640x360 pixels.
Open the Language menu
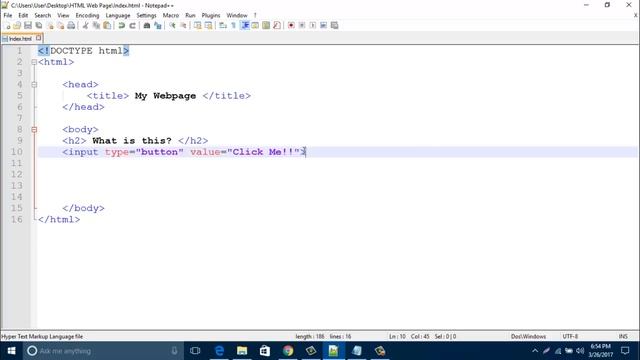click(118, 15)
